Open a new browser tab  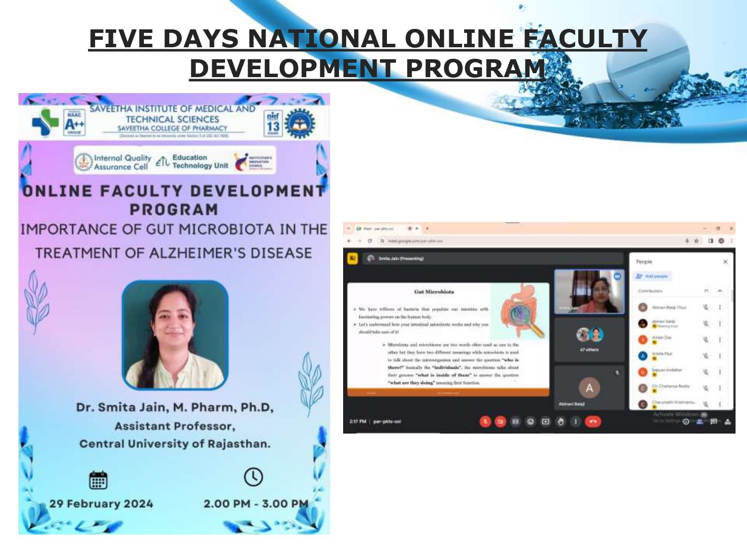427,228
